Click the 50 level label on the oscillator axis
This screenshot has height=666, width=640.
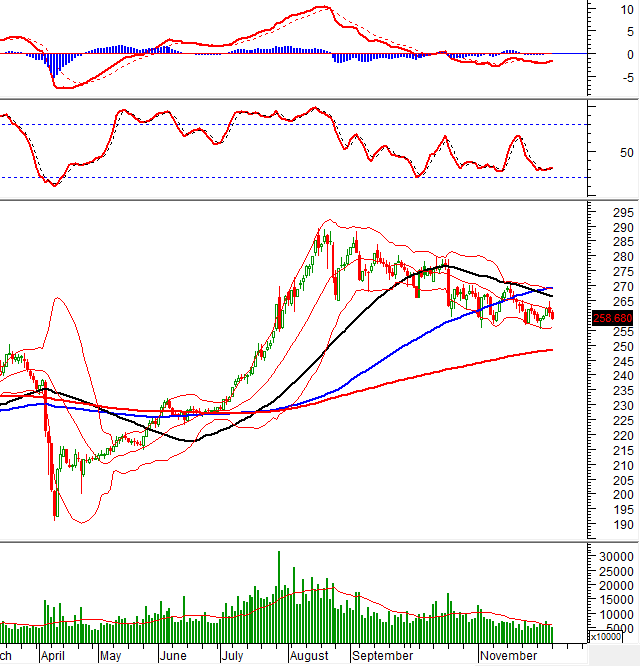600,153
